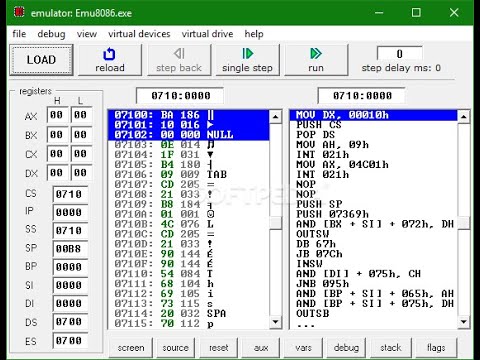Select the MOV AX, 04C01h instruction
Screen dimensions: 480x360
click(x=373, y=165)
